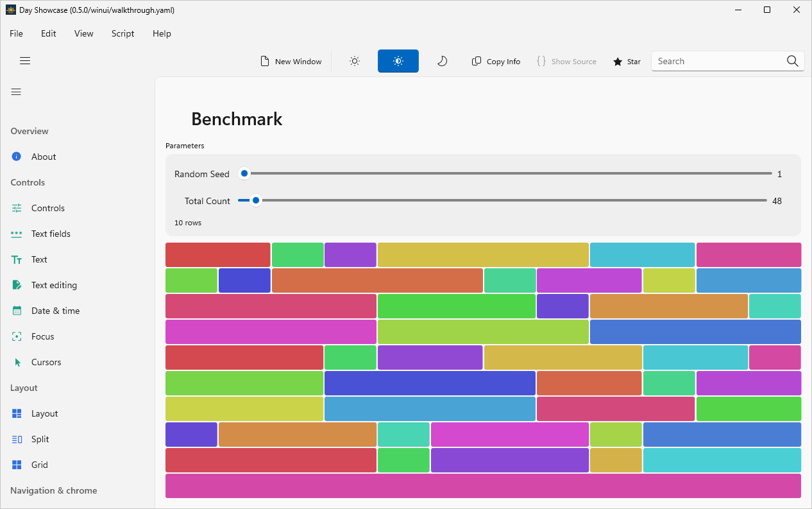812x509 pixels.
Task: Switch to the dark theme moon icon
Action: [442, 61]
